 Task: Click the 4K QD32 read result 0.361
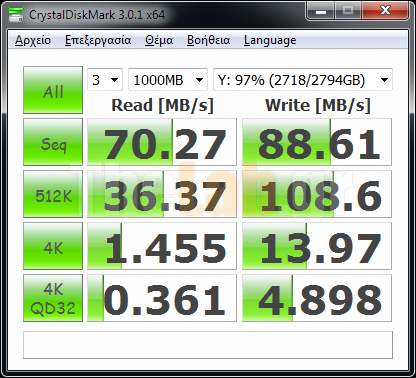162,298
